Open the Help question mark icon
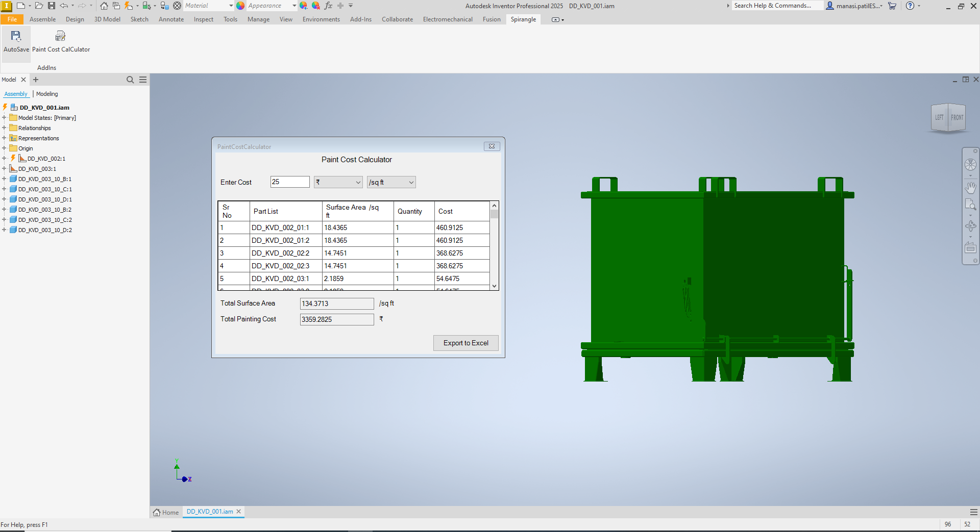980x532 pixels. [x=910, y=6]
